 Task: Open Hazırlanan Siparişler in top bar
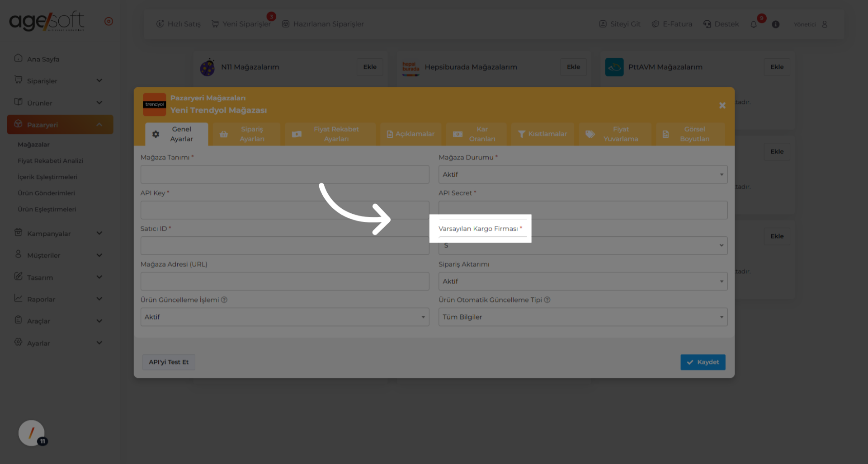click(x=323, y=24)
